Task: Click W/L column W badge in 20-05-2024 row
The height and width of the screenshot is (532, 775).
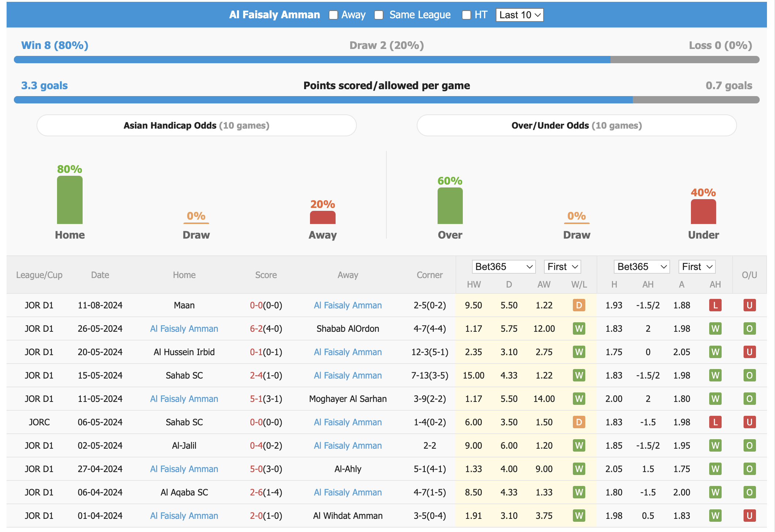Action: [x=579, y=352]
